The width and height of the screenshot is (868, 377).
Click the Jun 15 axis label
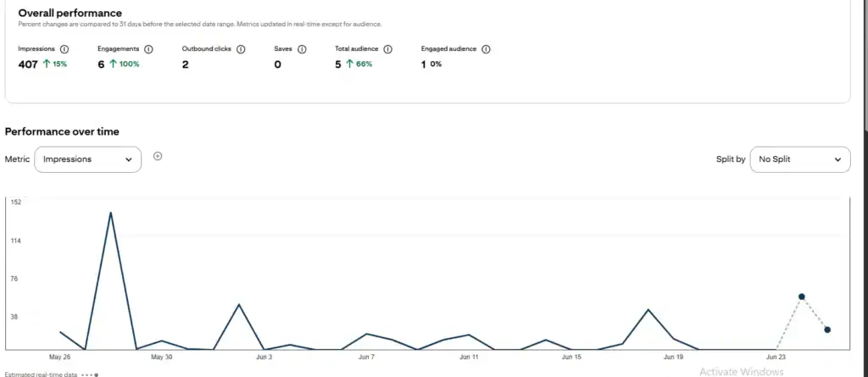pyautogui.click(x=571, y=357)
